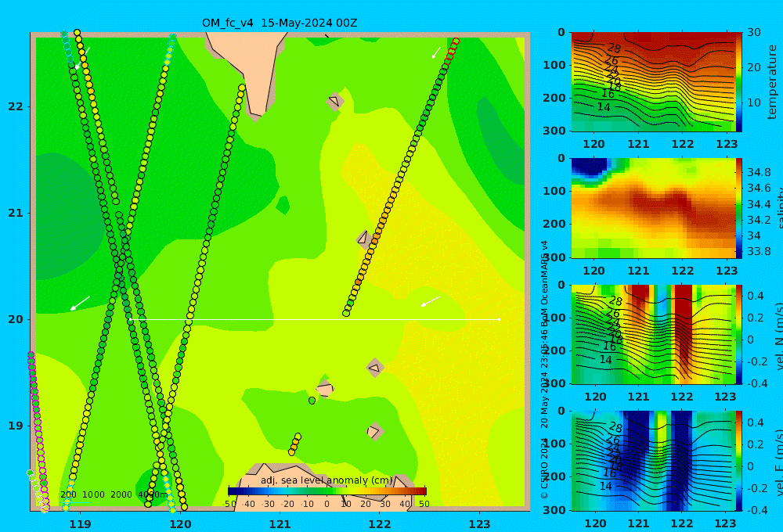Image resolution: width=783 pixels, height=532 pixels.
Task: Click the short yellow observation track near 18.8N
Action: coord(294,444)
